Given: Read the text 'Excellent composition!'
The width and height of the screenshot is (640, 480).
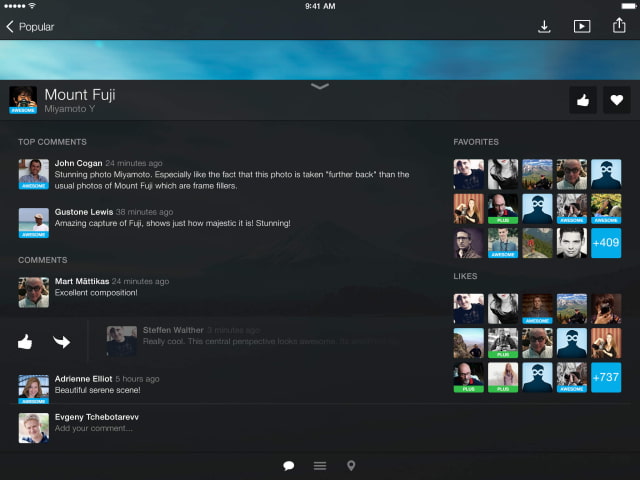Looking at the screenshot, I should click(96, 293).
